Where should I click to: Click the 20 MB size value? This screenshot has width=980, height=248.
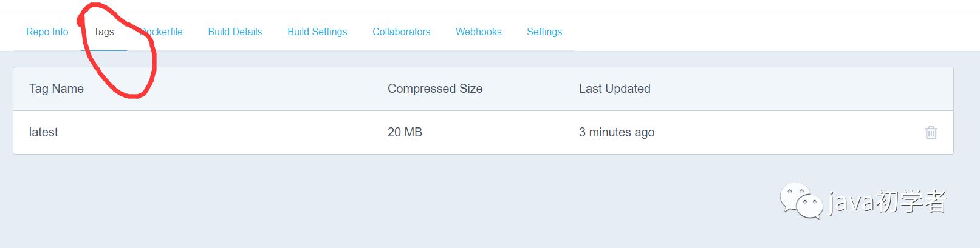pos(405,132)
